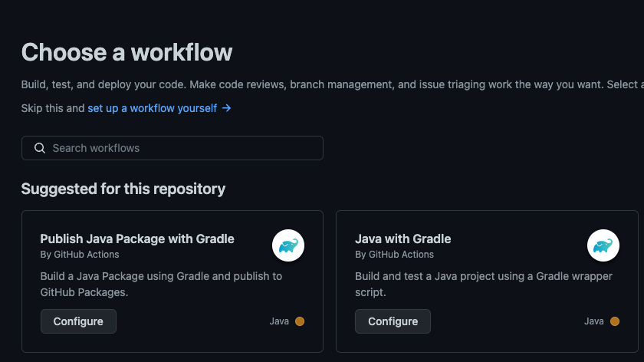Click Java language dot on Publish Java Package card
Image resolution: width=644 pixels, height=362 pixels.
coord(300,321)
